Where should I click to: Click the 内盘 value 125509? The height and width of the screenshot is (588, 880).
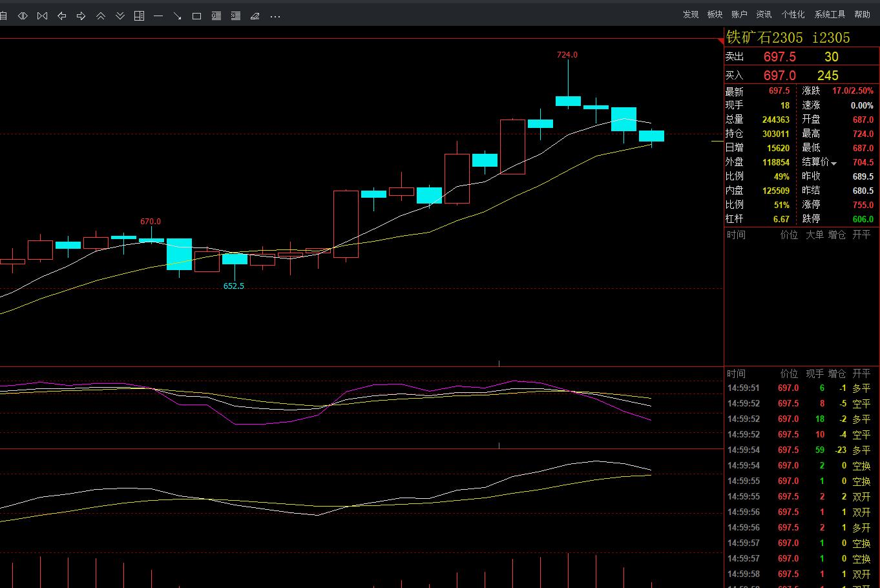pyautogui.click(x=776, y=191)
